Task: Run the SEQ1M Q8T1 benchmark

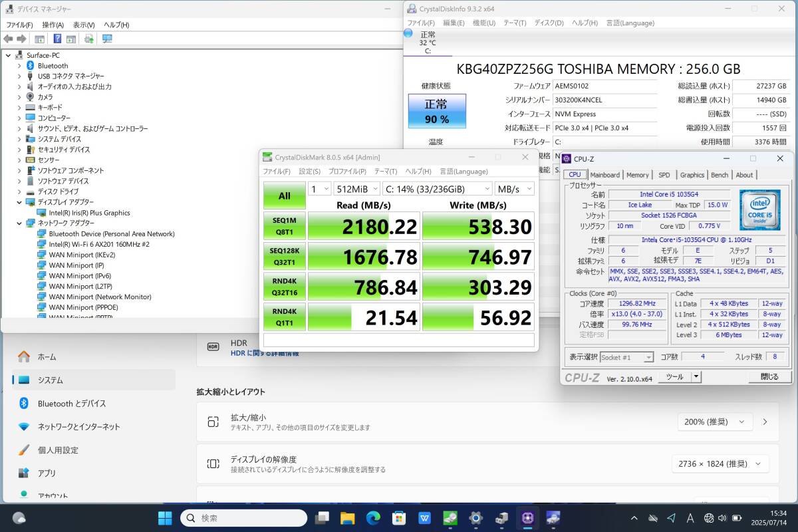Action: (284, 226)
